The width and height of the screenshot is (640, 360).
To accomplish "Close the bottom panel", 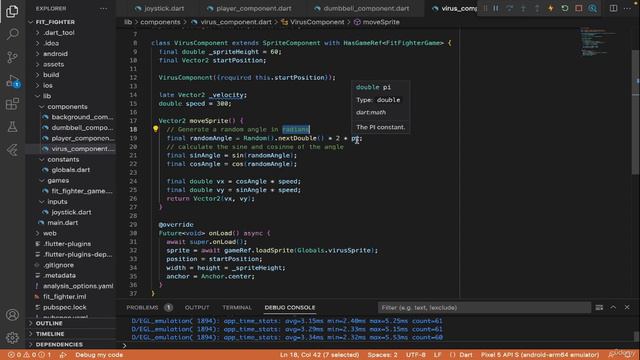I will point(627,307).
